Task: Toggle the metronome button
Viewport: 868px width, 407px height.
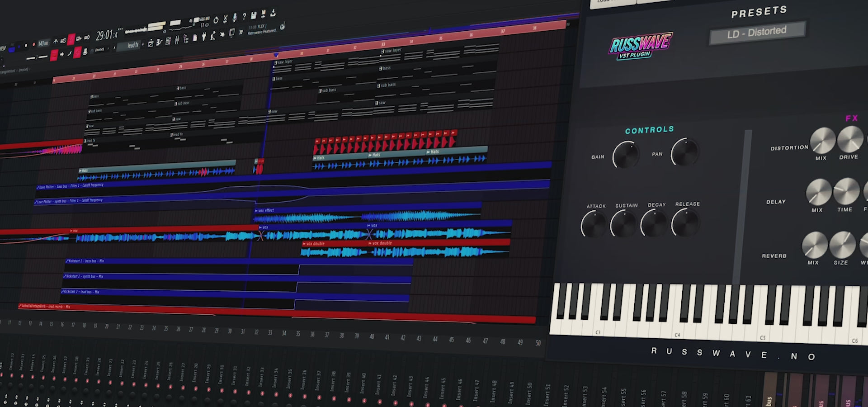Action: coord(55,41)
